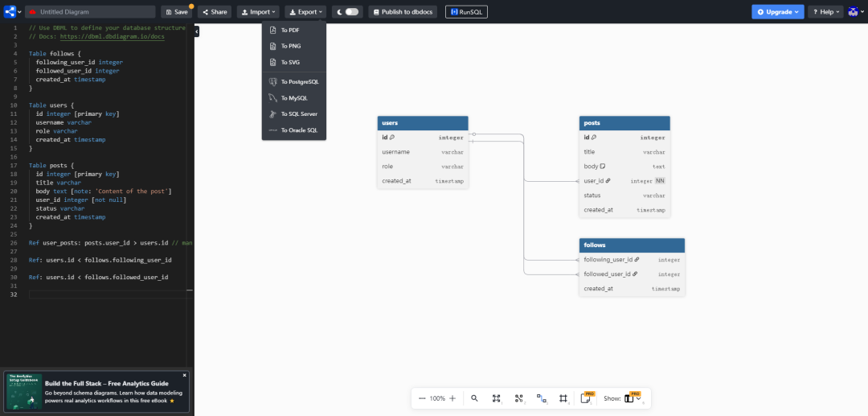Open the search magnifier in bottom toolbar
Viewport: 868px width, 416px height.
(x=474, y=398)
